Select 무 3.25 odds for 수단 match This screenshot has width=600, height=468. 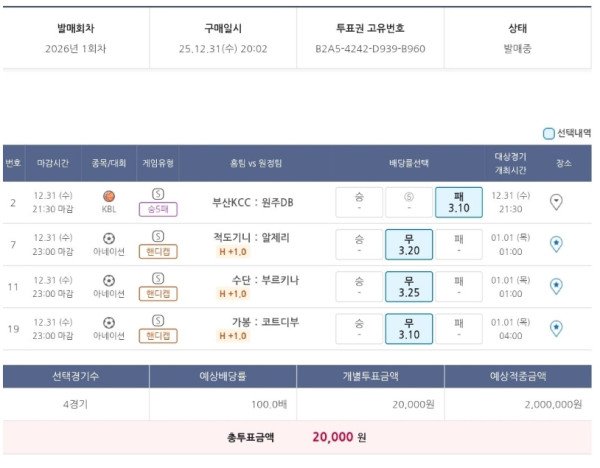409,286
